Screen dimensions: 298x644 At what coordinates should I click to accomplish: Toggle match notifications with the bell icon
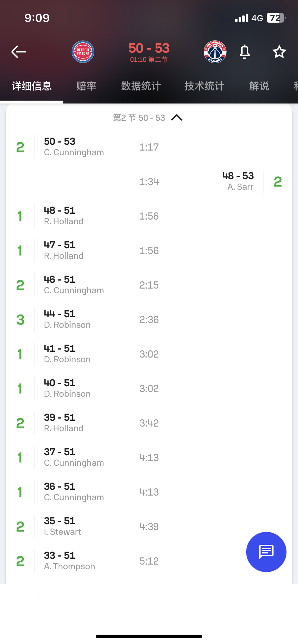(x=245, y=52)
